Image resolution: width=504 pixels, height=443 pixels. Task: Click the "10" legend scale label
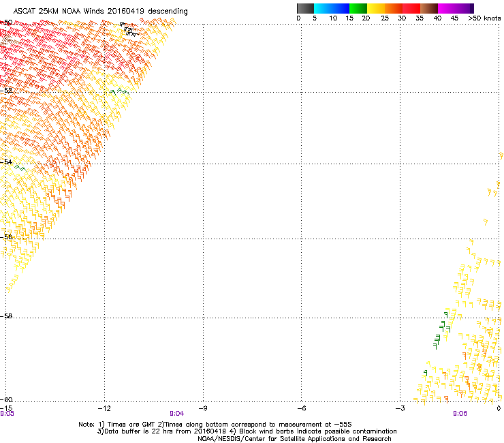333,18
